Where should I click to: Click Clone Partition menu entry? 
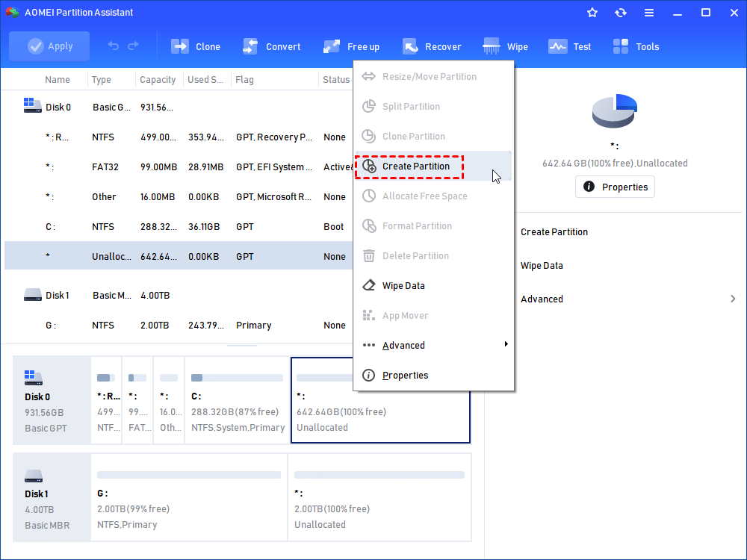(x=433, y=136)
